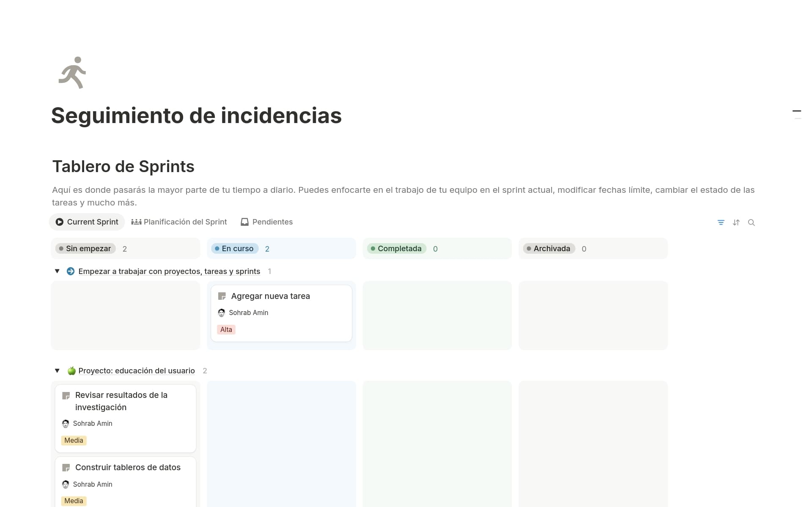The image size is (812, 507).
Task: Click the running person page icon
Action: [72, 73]
